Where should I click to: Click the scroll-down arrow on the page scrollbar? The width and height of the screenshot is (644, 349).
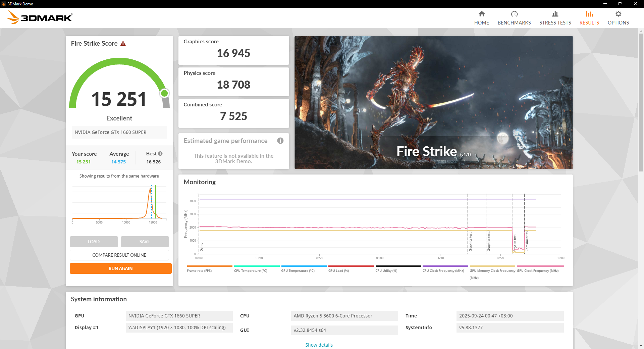tap(641, 346)
